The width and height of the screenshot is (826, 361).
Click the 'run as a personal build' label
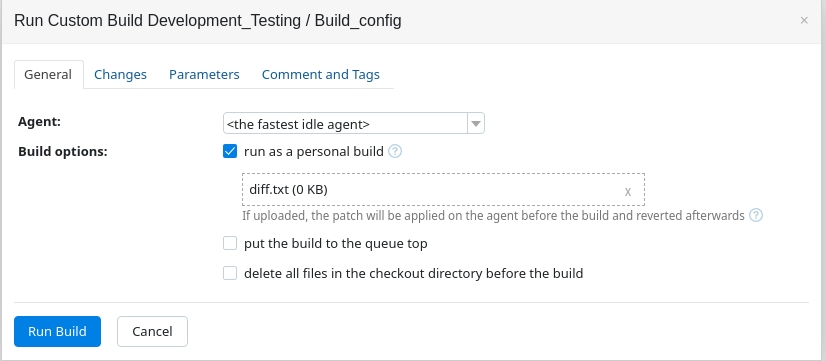point(314,152)
